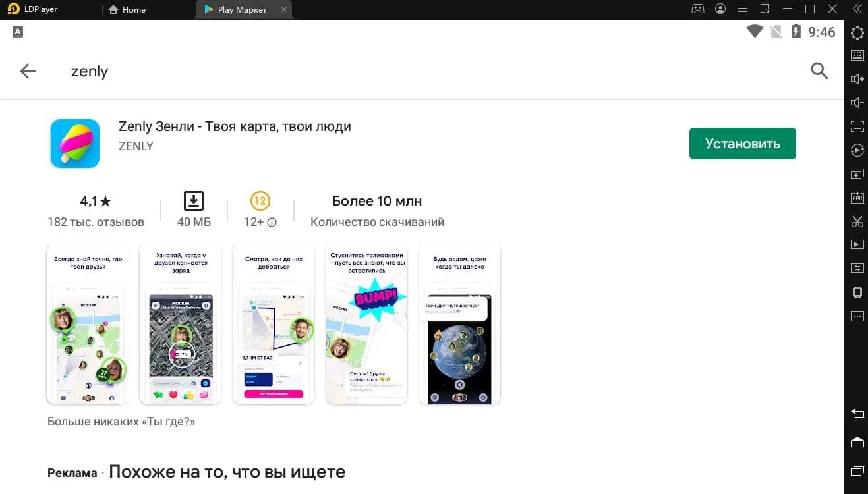Image resolution: width=868 pixels, height=494 pixels.
Task: View the 4,1 star rating reviews
Action: pos(96,201)
